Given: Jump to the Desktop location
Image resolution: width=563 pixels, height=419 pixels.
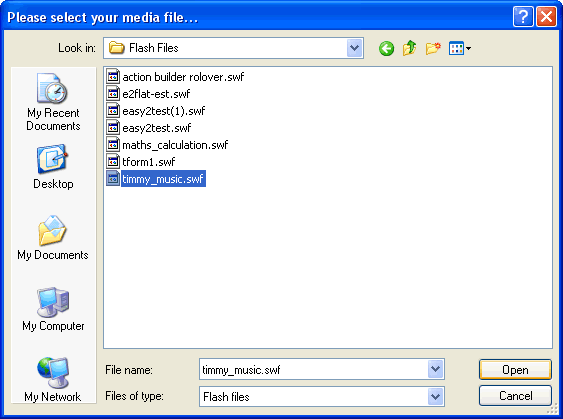Looking at the screenshot, I should point(53,167).
